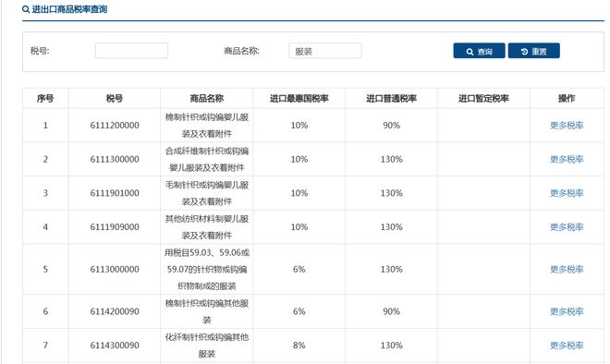The image size is (610, 364).
Task: Click the 8% rate in row 7
Action: point(299,345)
